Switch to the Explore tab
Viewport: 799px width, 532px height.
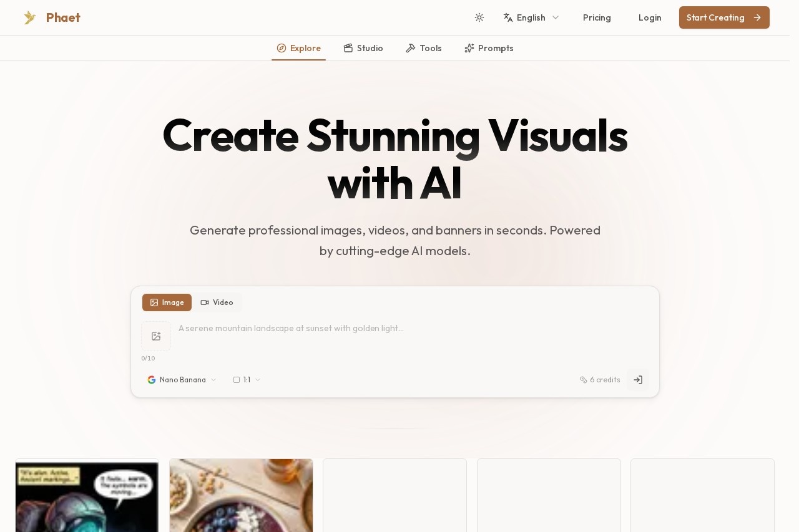tap(298, 48)
